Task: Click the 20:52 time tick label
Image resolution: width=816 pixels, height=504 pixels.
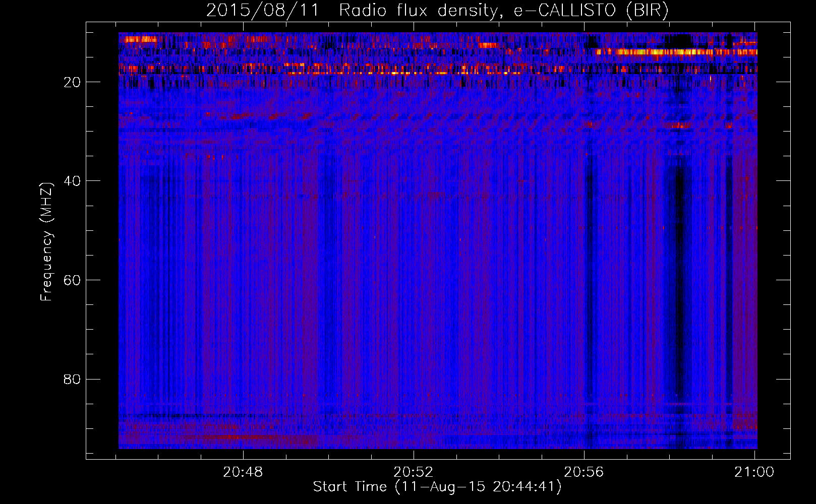Action: click(414, 472)
